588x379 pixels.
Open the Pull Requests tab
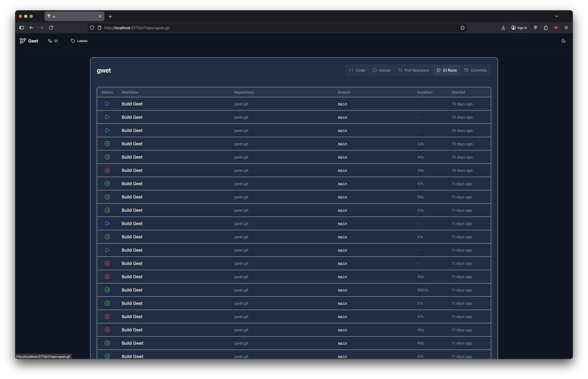414,70
